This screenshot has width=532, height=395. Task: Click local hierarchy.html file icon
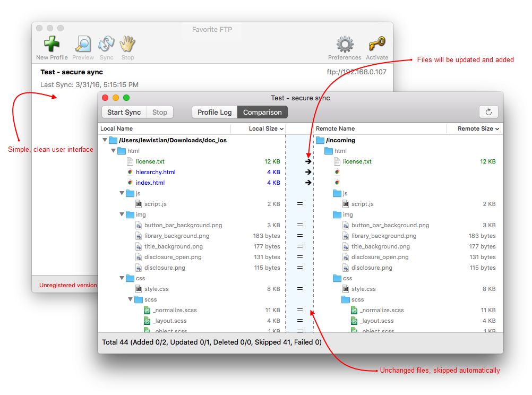130,172
